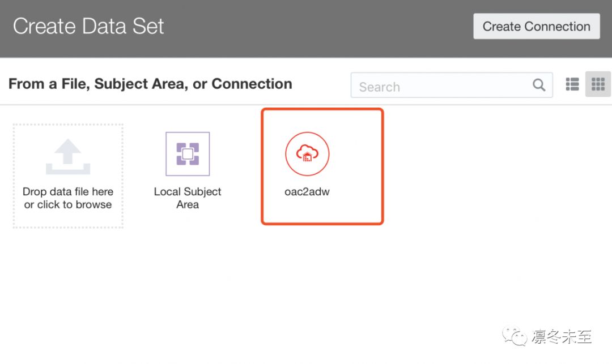Switch to grid view layout
This screenshot has height=364, width=612.
[x=598, y=85]
